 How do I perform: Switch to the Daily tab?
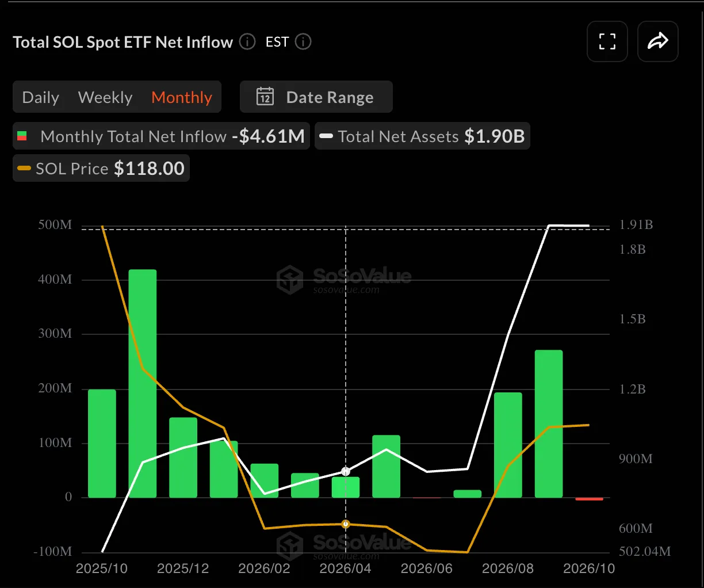(x=41, y=97)
